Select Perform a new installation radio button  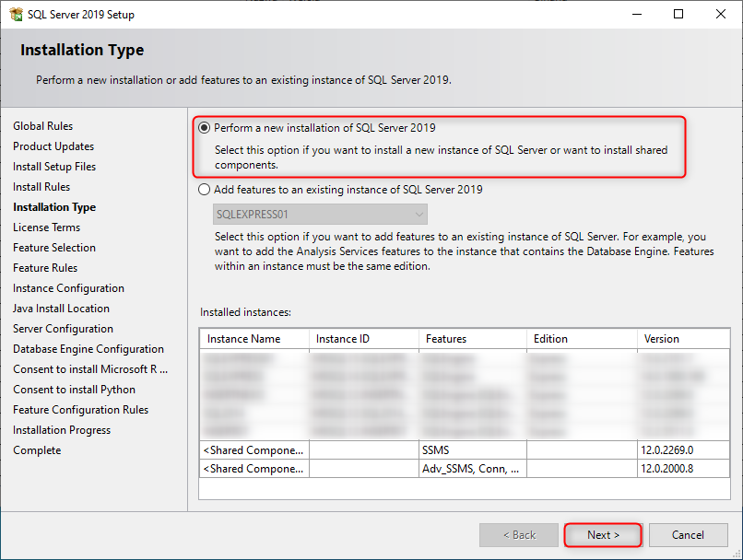point(205,128)
